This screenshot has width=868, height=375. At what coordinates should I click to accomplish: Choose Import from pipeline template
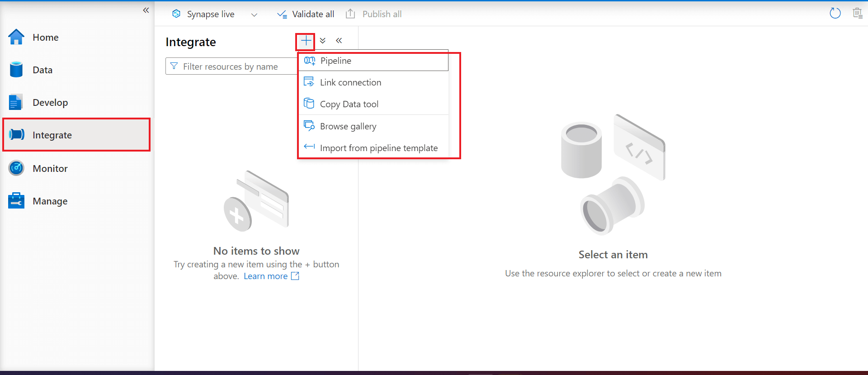[x=378, y=148]
